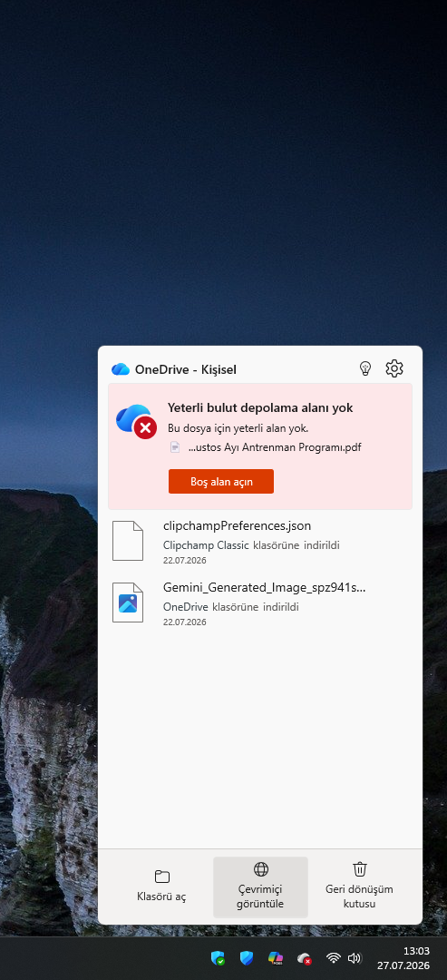Click the Clipchamp Classic folder link
This screenshot has width=447, height=980.
pyautogui.click(x=206, y=545)
